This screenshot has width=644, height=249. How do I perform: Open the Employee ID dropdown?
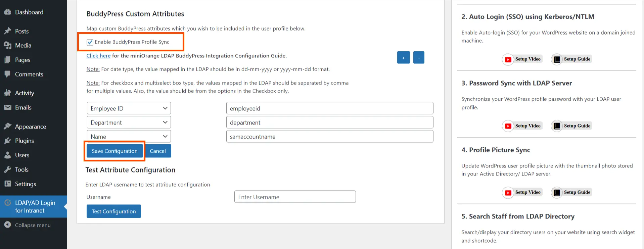(x=129, y=108)
